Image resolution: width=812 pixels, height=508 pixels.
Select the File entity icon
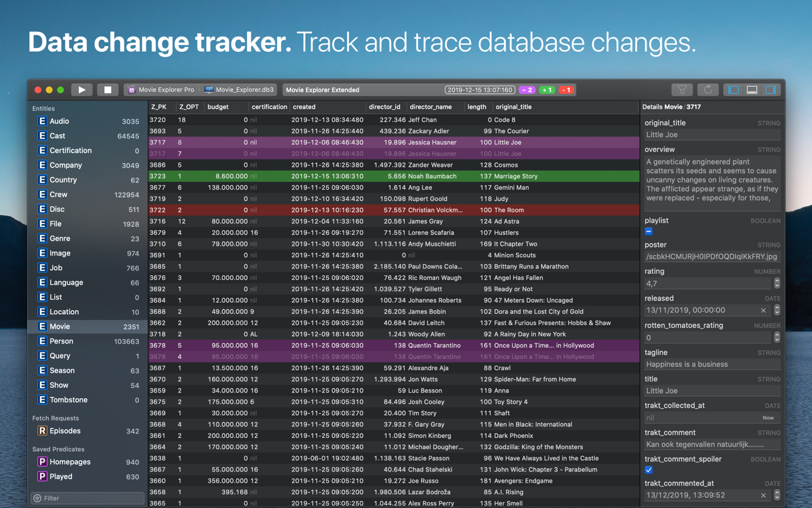(42, 224)
